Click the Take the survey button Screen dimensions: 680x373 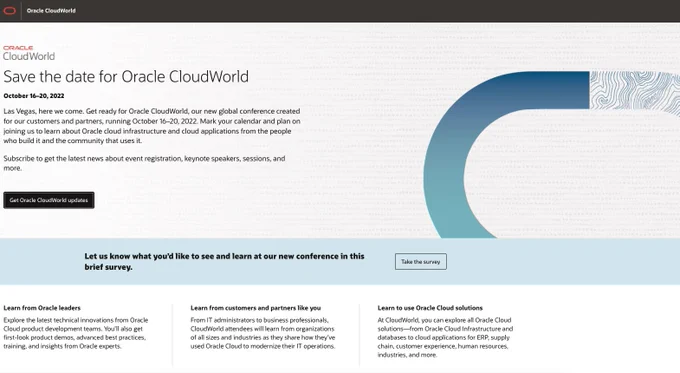(x=421, y=262)
